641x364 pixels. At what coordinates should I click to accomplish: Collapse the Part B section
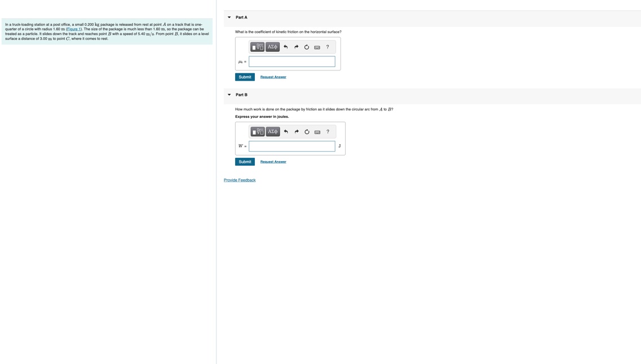[x=229, y=94]
